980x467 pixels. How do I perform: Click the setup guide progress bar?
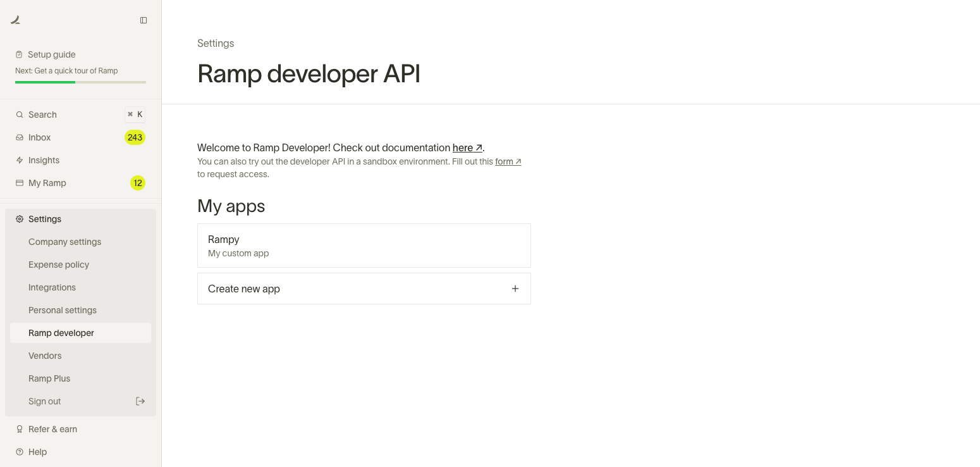click(x=80, y=82)
